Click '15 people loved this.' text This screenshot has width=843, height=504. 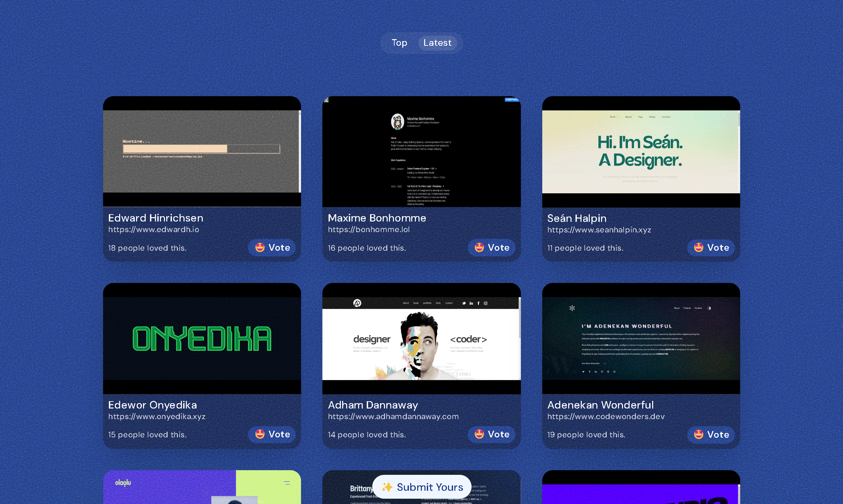click(x=147, y=435)
